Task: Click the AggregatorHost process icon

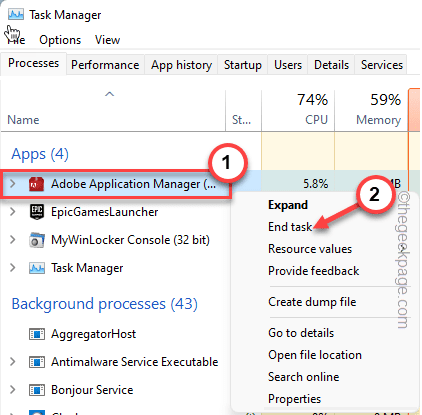Action: (x=37, y=334)
